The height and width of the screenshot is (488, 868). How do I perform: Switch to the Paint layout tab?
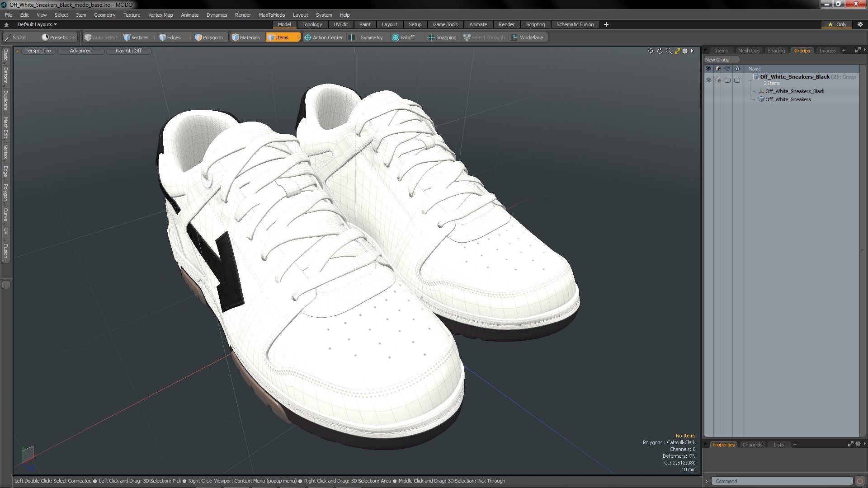(x=365, y=24)
